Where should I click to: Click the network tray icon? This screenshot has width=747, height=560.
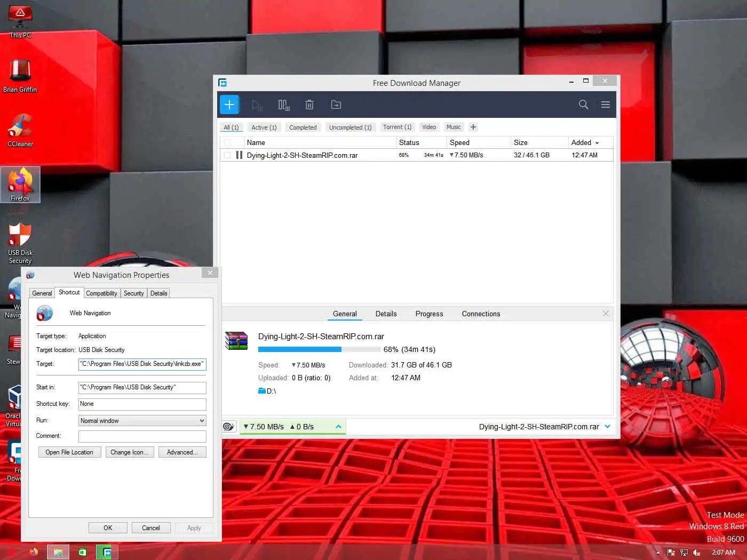coord(683,553)
